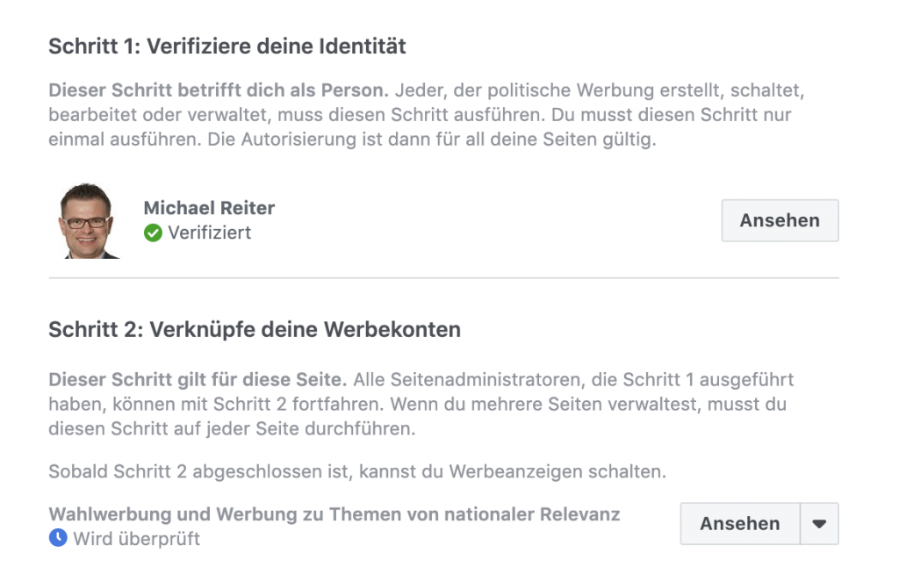Click bold text Dieser Schritt gilt für diese Seite

[199, 380]
